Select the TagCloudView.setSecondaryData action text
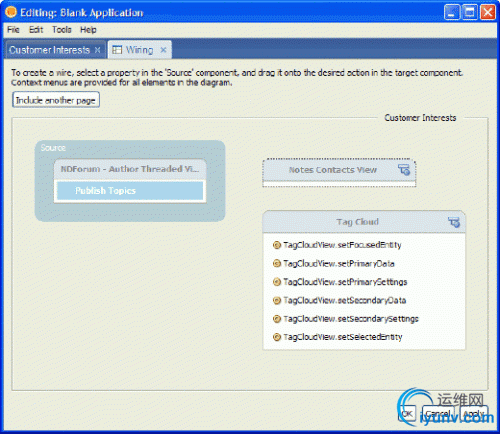The width and height of the screenshot is (500, 434). [x=345, y=300]
